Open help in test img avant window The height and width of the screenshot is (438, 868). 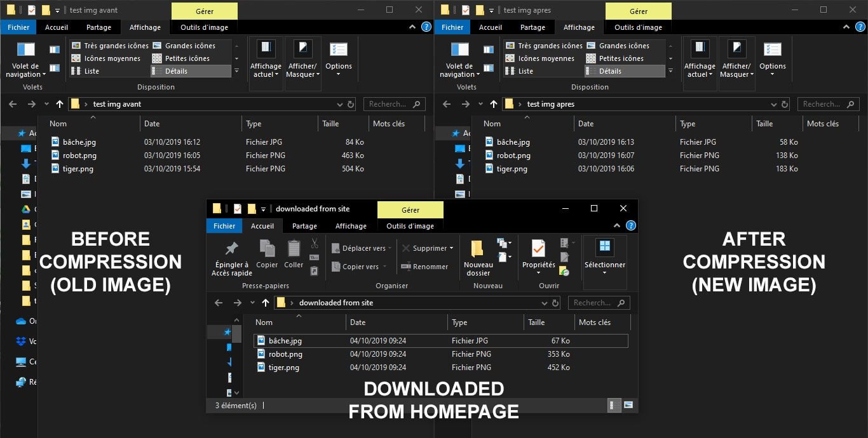[426, 27]
